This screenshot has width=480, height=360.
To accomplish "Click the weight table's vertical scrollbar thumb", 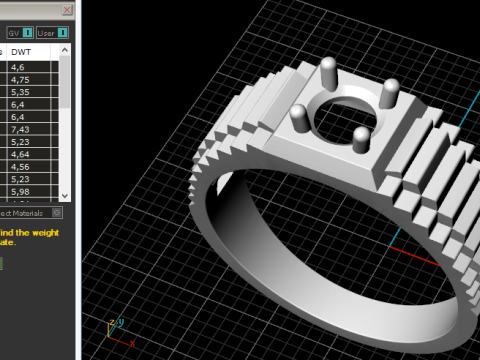I will click(65, 82).
